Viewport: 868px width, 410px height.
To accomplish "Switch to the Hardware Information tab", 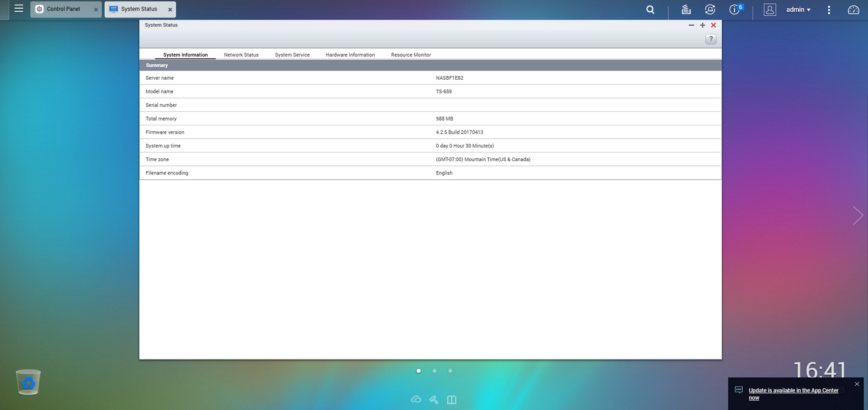I will pyautogui.click(x=350, y=54).
